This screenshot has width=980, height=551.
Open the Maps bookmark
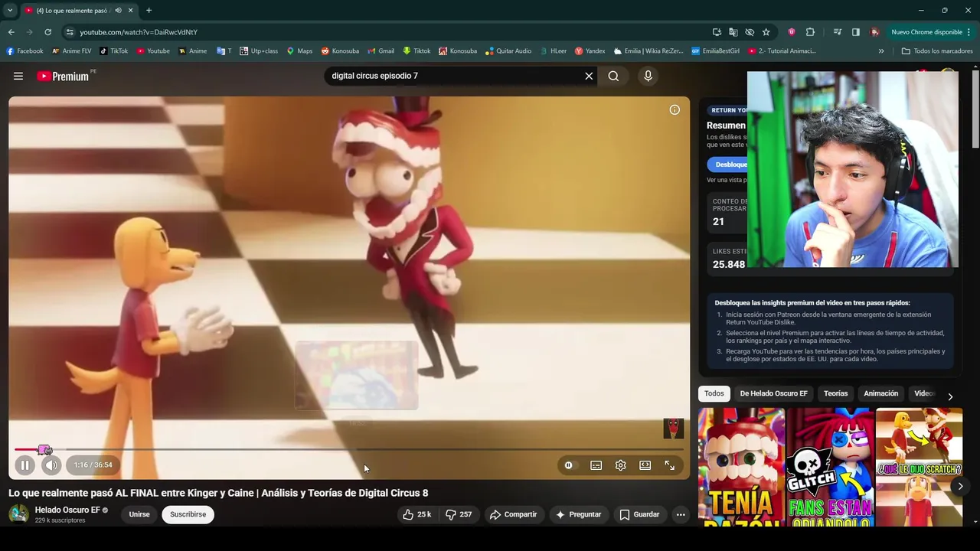pos(299,51)
